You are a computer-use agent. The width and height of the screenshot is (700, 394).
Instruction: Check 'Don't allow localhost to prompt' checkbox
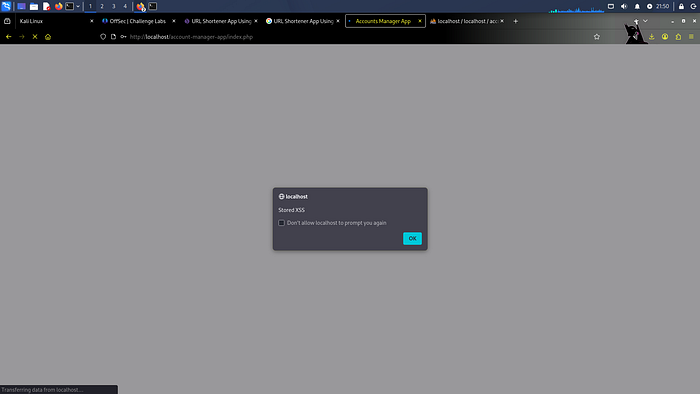tap(282, 223)
